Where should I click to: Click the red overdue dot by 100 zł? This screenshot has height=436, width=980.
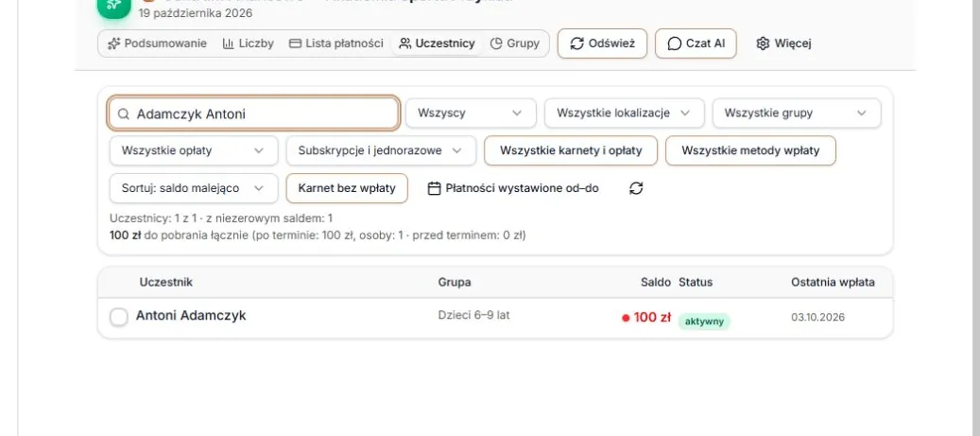coord(626,318)
